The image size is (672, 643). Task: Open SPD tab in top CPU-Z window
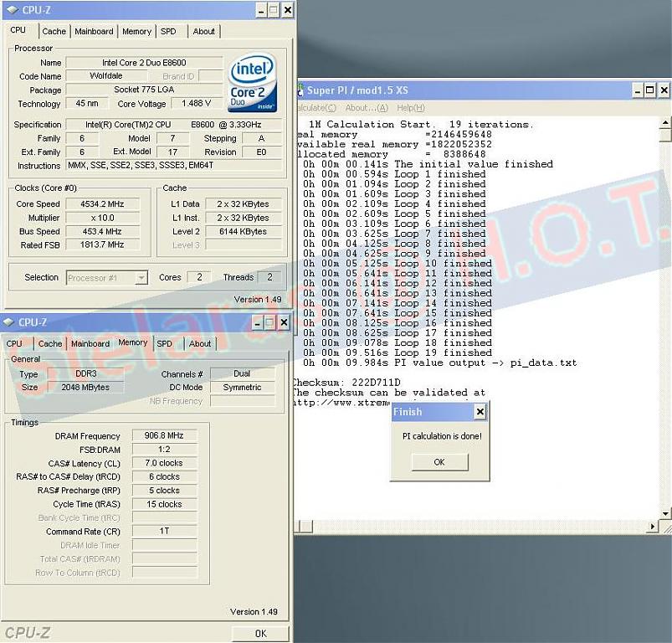click(x=168, y=31)
